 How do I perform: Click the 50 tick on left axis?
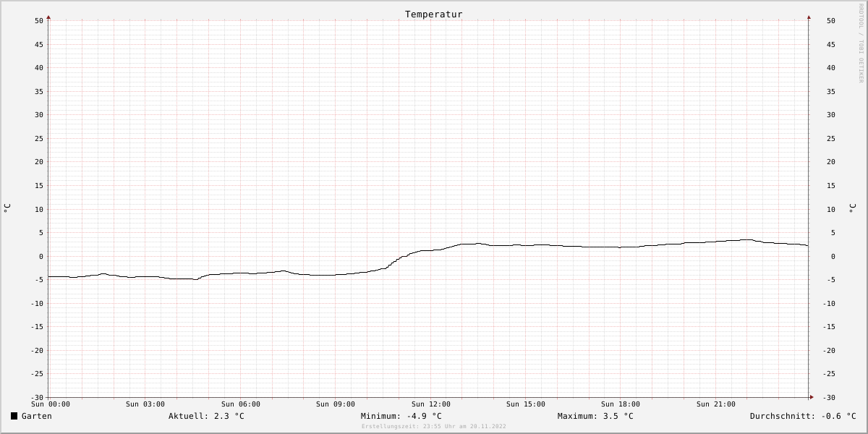tap(39, 21)
